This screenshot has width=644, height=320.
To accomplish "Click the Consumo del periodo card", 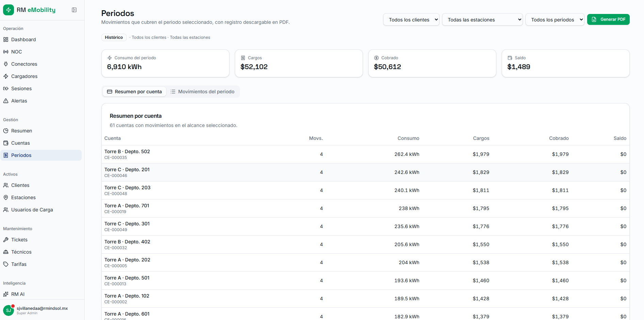I will pos(165,63).
